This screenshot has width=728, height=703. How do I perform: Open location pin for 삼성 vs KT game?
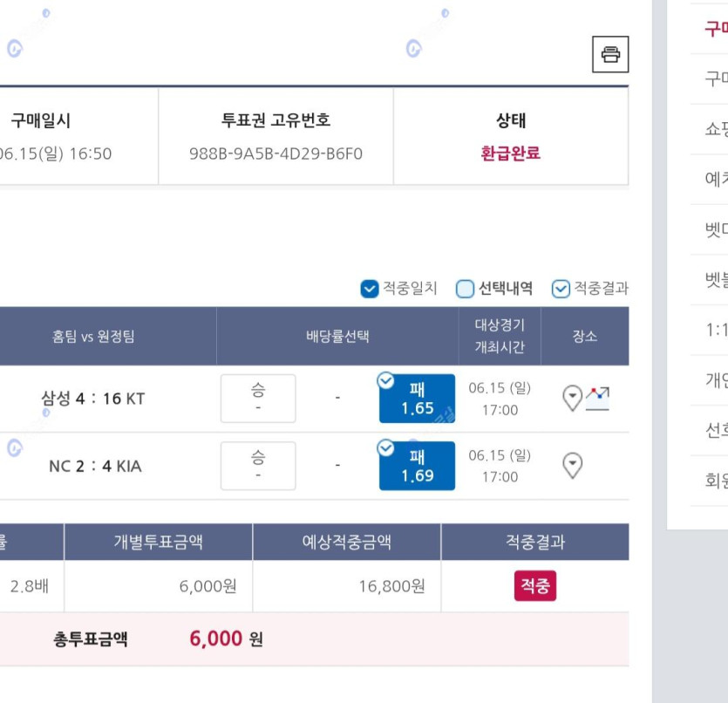[x=573, y=398]
